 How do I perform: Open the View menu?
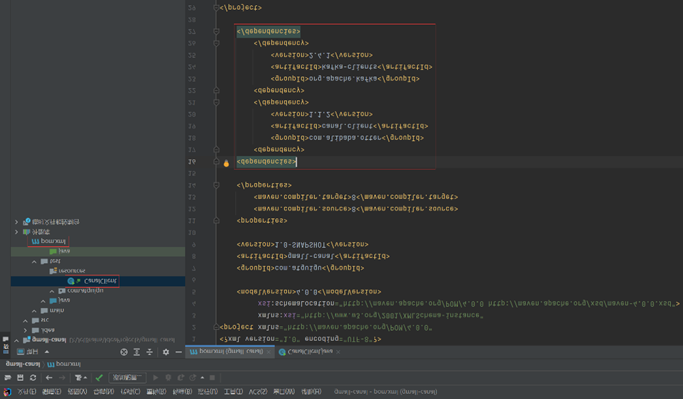77,392
